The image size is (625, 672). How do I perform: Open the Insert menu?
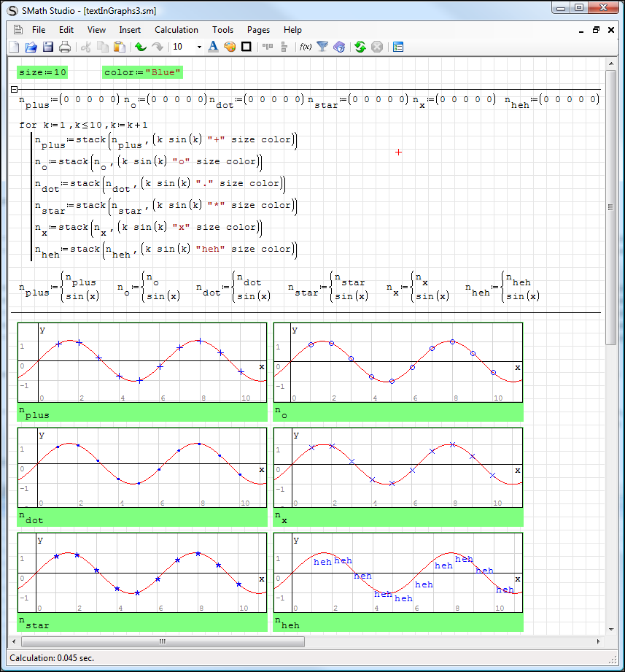pyautogui.click(x=130, y=30)
